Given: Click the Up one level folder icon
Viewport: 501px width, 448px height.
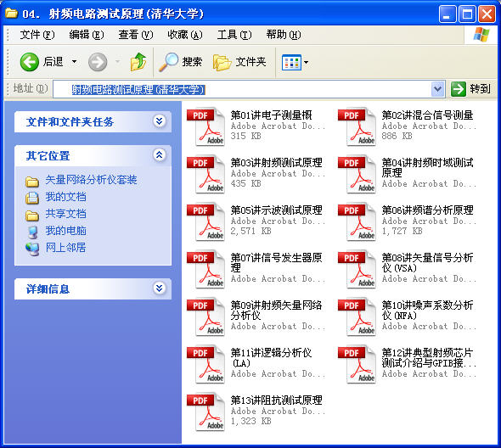Looking at the screenshot, I should tap(138, 62).
